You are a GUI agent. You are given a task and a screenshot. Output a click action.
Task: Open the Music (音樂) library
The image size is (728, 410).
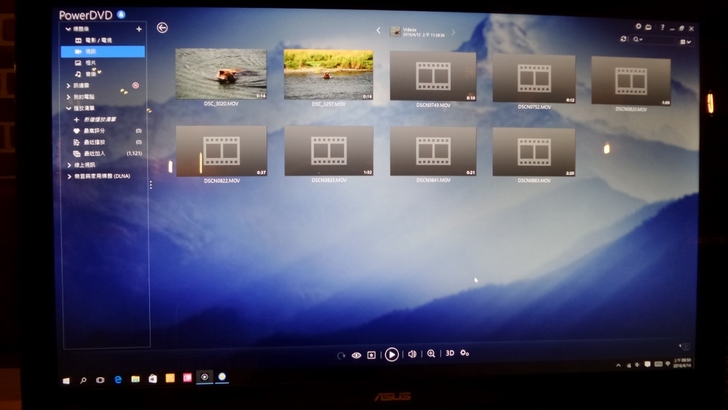click(85, 74)
